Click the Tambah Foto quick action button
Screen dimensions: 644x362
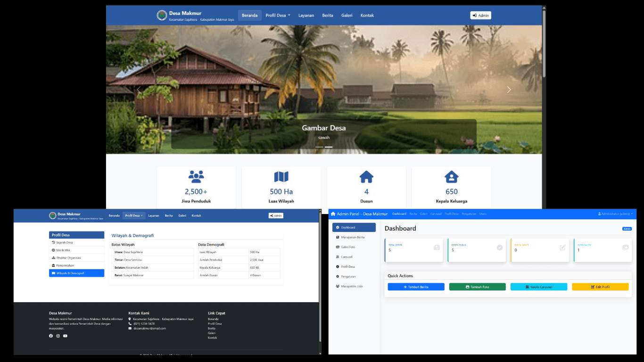click(477, 287)
